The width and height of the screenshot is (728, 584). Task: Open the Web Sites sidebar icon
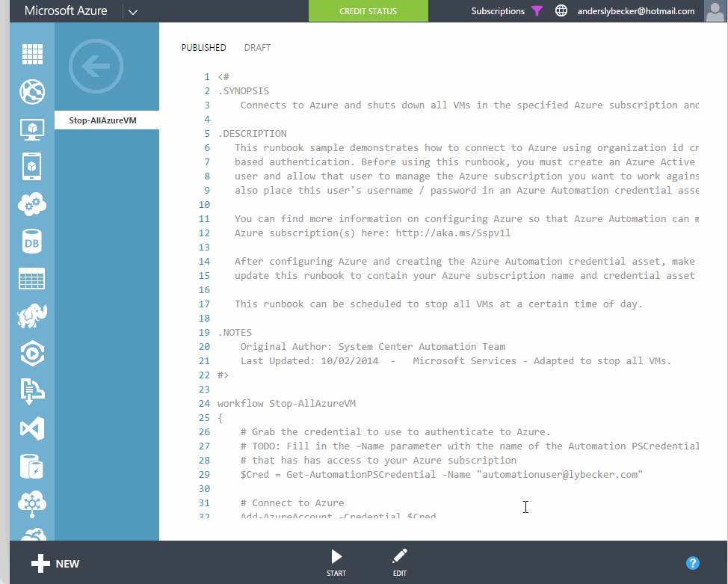tap(32, 91)
